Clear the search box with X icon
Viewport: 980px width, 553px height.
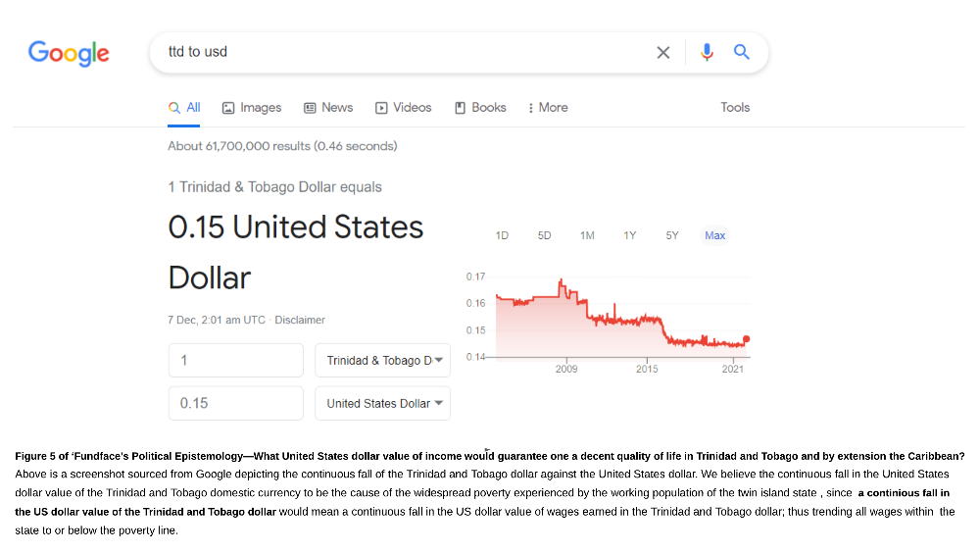[x=663, y=53]
